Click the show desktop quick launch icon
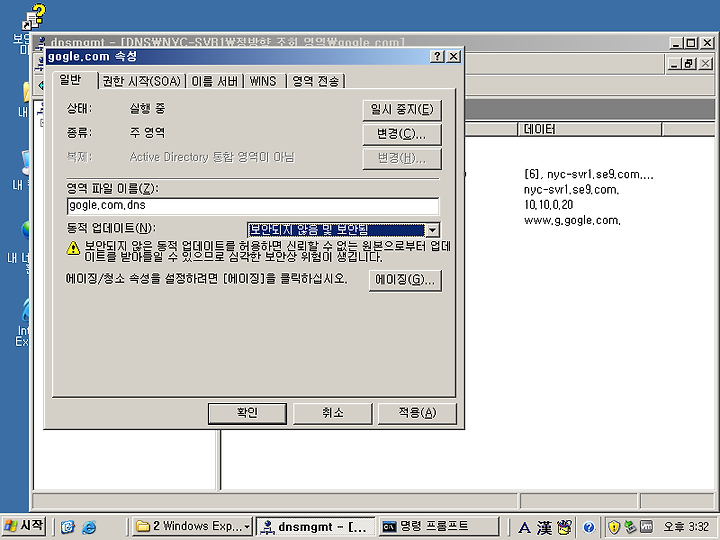The image size is (720, 540). tap(68, 527)
